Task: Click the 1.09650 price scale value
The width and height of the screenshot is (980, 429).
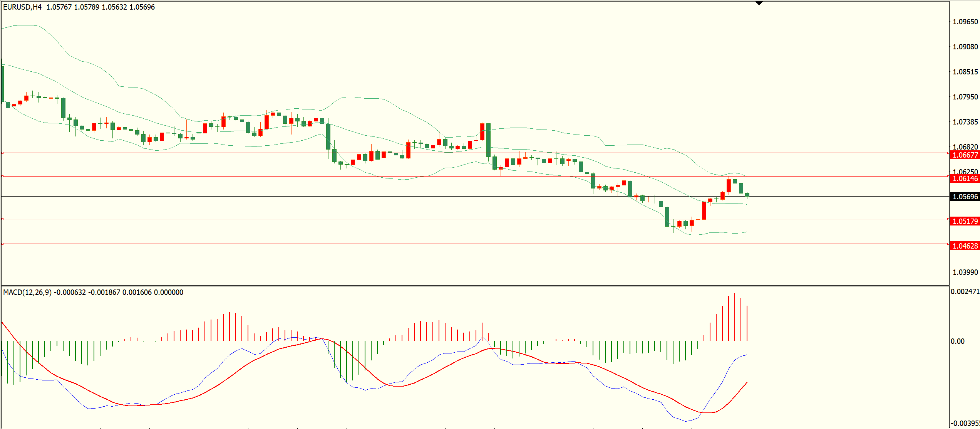Action: tap(965, 22)
